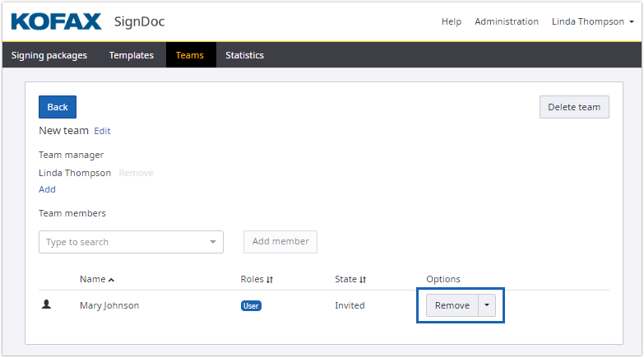The height and width of the screenshot is (358, 644).
Task: Click the Delete team button
Action: click(574, 107)
